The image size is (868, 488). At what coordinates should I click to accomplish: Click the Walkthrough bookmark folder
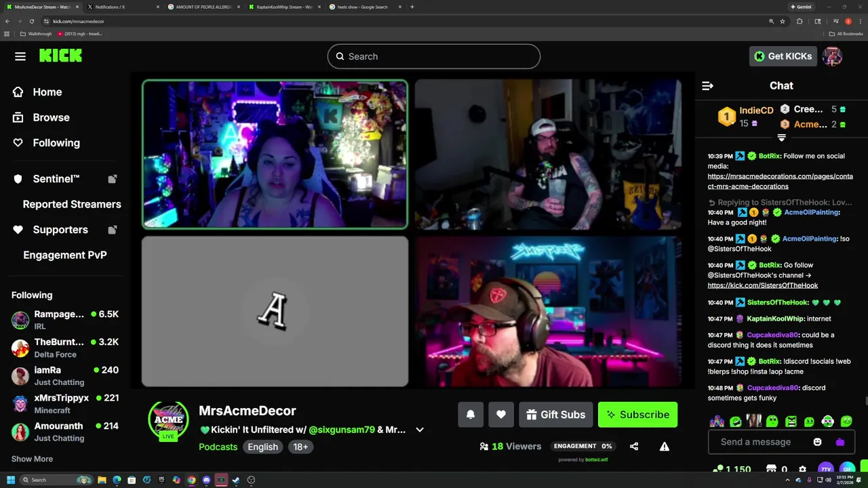point(36,34)
